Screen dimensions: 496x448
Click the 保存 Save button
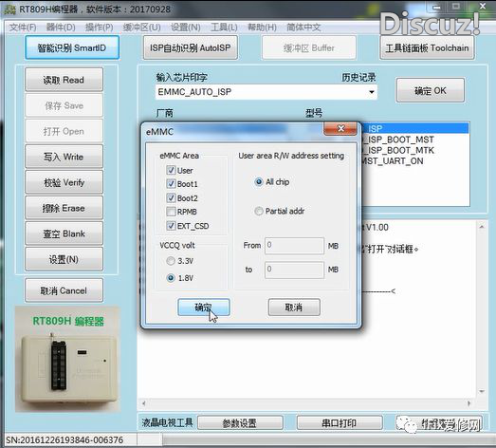[x=64, y=105]
